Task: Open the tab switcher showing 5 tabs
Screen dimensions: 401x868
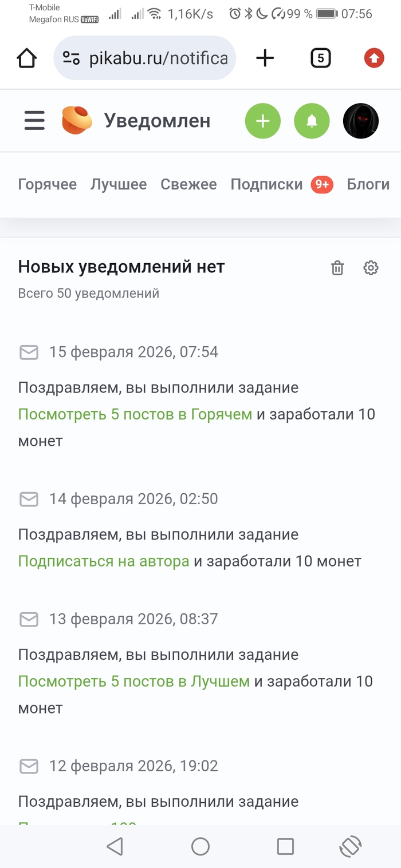Action: [x=320, y=58]
